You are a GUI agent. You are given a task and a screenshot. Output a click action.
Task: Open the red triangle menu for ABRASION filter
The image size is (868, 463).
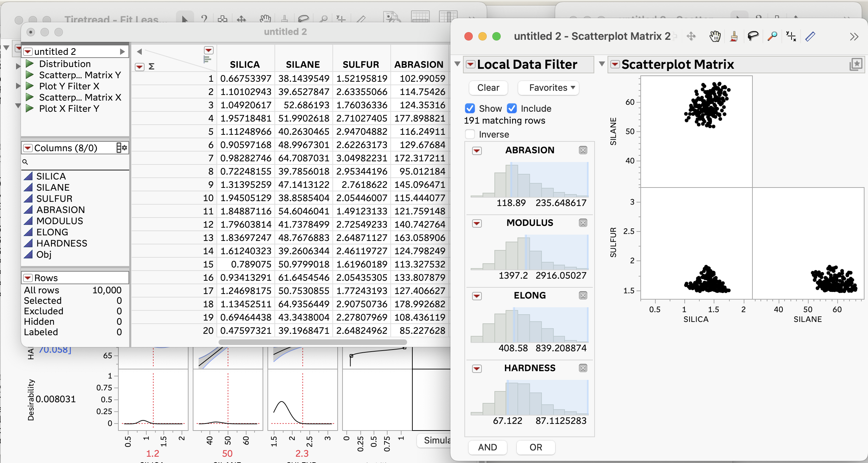tap(477, 150)
